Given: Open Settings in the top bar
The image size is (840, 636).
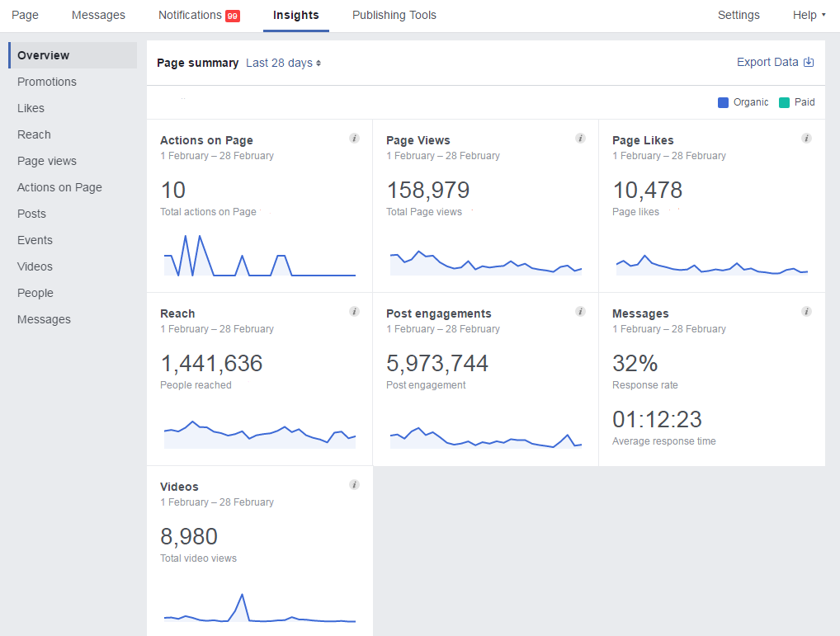Looking at the screenshot, I should pos(739,15).
